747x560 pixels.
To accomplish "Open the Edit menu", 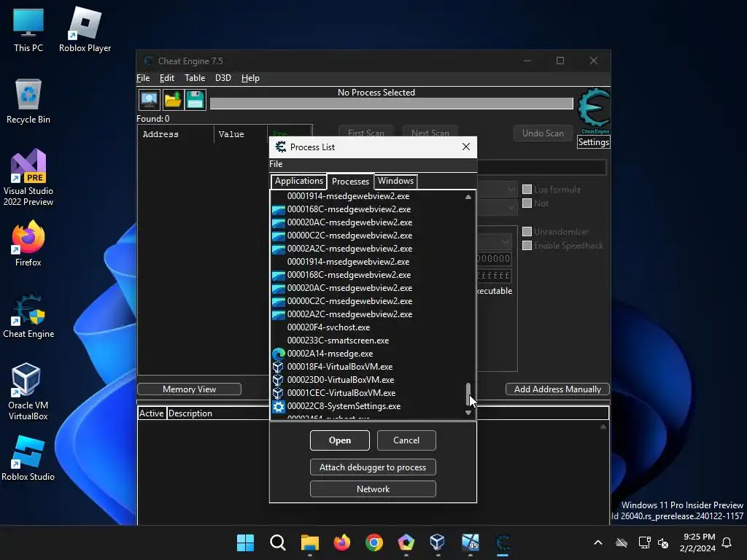I will point(167,78).
